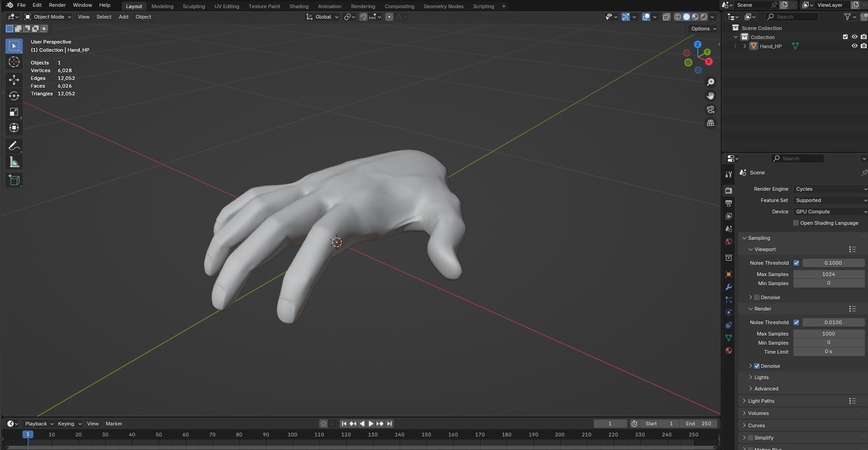Click the pan view hand icon
This screenshot has height=450, width=868.
pyautogui.click(x=711, y=96)
